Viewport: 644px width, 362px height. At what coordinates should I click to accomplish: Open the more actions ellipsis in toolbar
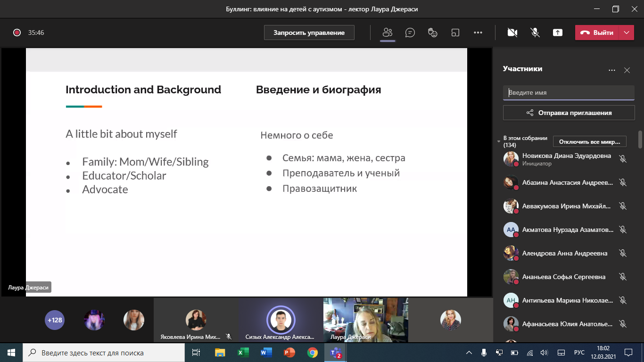point(478,33)
